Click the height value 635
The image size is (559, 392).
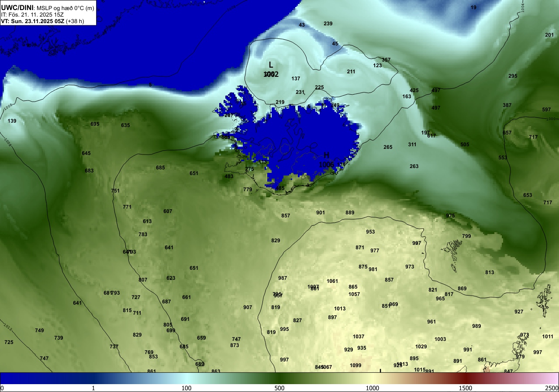pyautogui.click(x=125, y=125)
